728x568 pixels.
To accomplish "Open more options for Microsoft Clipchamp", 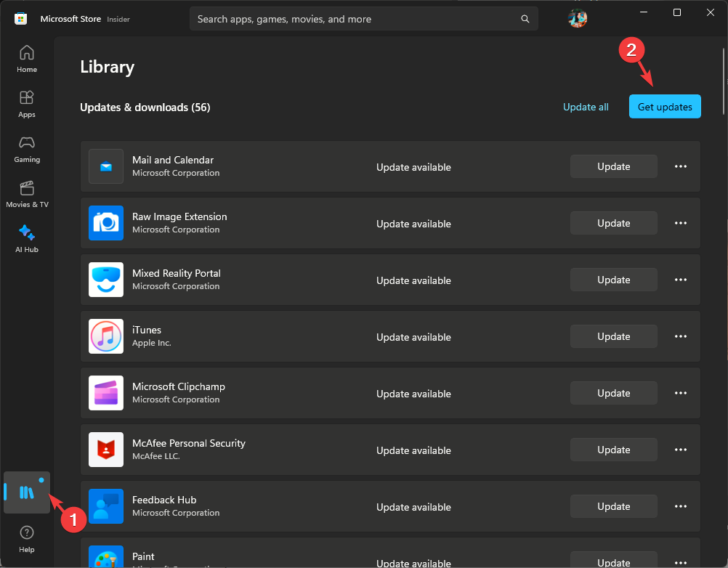I will (681, 392).
